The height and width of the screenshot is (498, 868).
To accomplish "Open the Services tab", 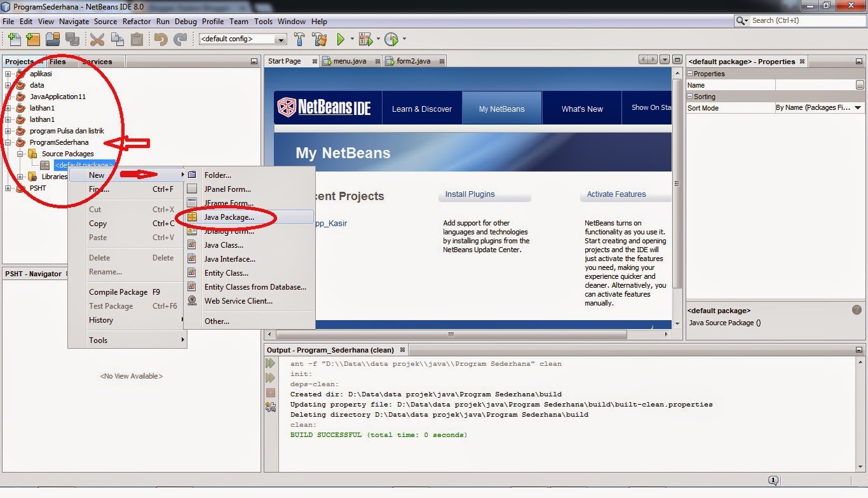I will (x=97, y=62).
